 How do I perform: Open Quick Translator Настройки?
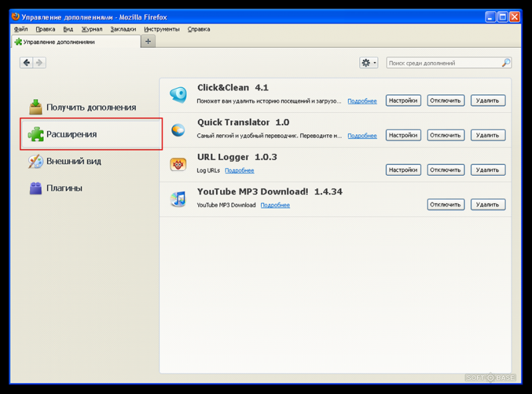pos(403,135)
